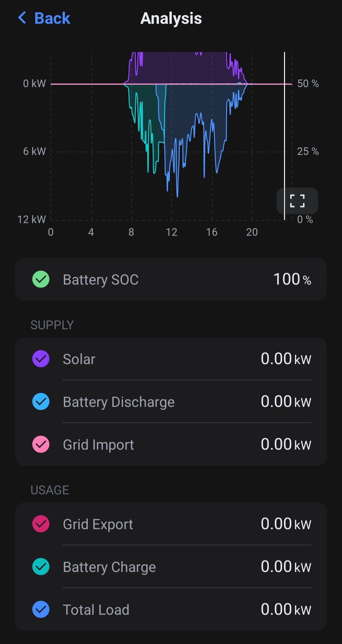Hide the Grid Export series checkmark

(41, 524)
